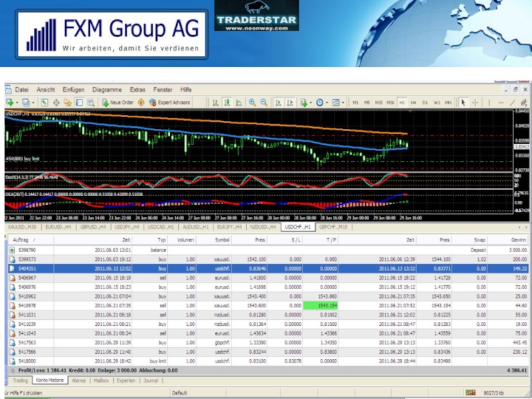Open the Journal terminal tab
This screenshot has width=532, height=399.
[151, 380]
